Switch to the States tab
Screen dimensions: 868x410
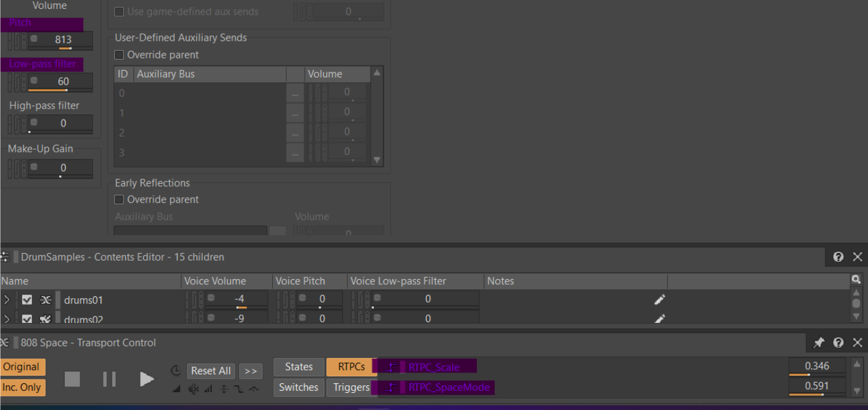coord(299,367)
